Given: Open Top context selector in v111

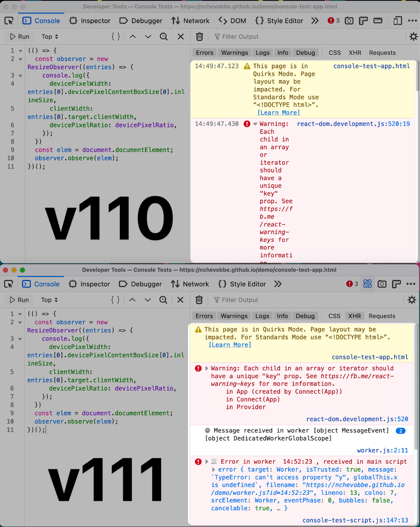Looking at the screenshot, I should click(49, 300).
